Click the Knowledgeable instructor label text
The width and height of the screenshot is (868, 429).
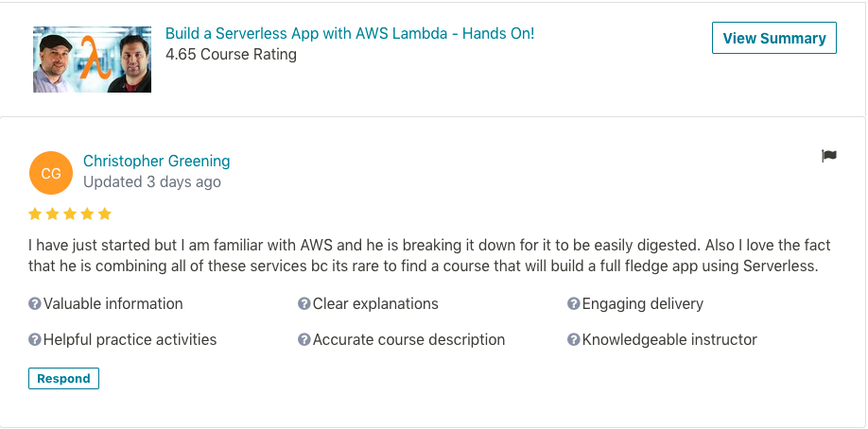tap(669, 339)
